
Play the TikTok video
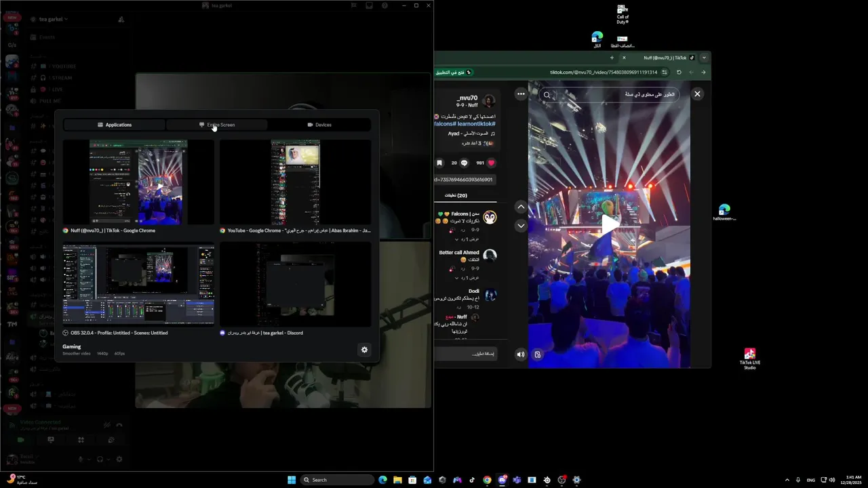(609, 224)
